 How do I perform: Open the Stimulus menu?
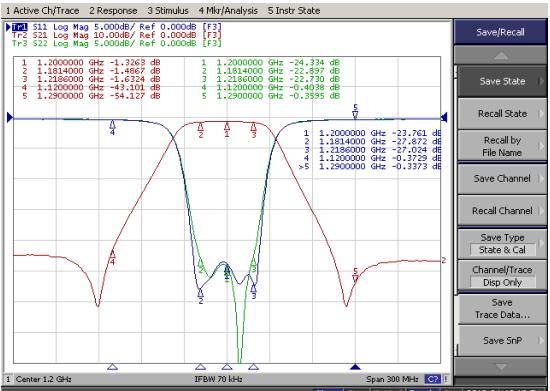(168, 11)
